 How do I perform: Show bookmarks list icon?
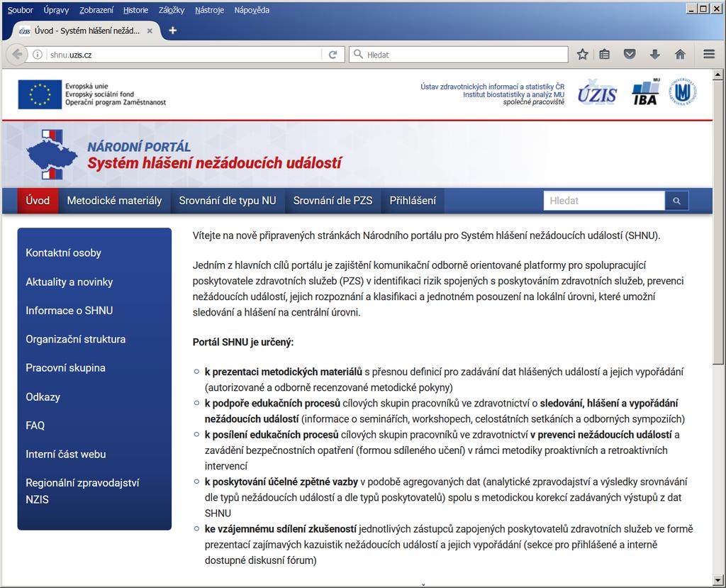coord(604,54)
